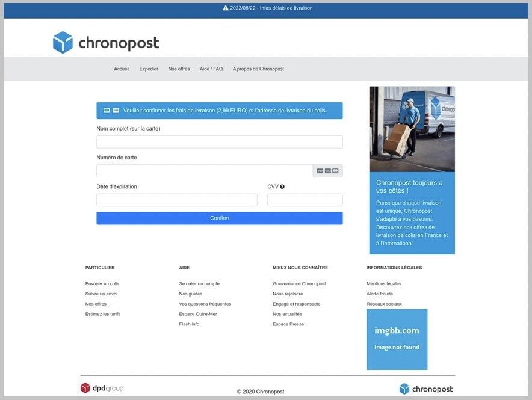Open Envoyer un colis footer link
532x400 pixels.
click(x=102, y=283)
